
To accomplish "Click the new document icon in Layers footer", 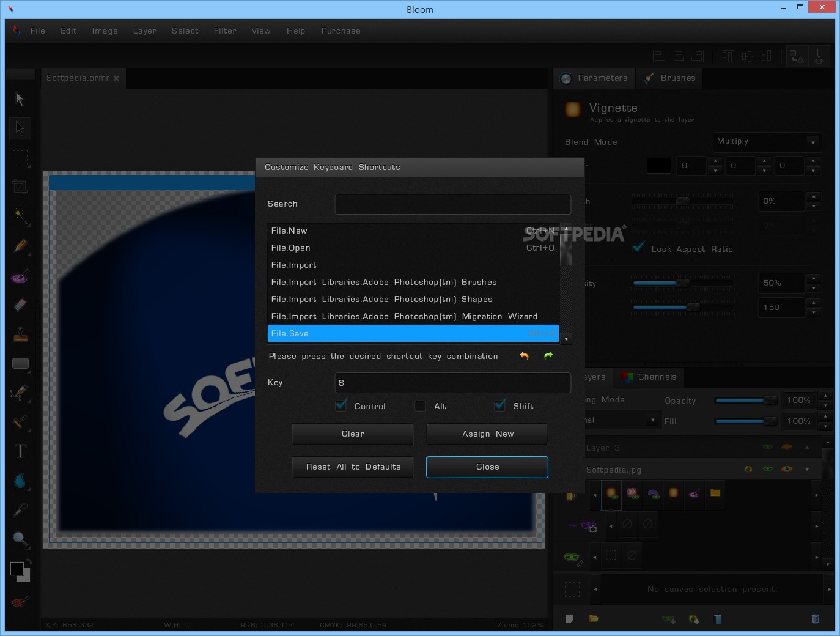I will tap(569, 619).
